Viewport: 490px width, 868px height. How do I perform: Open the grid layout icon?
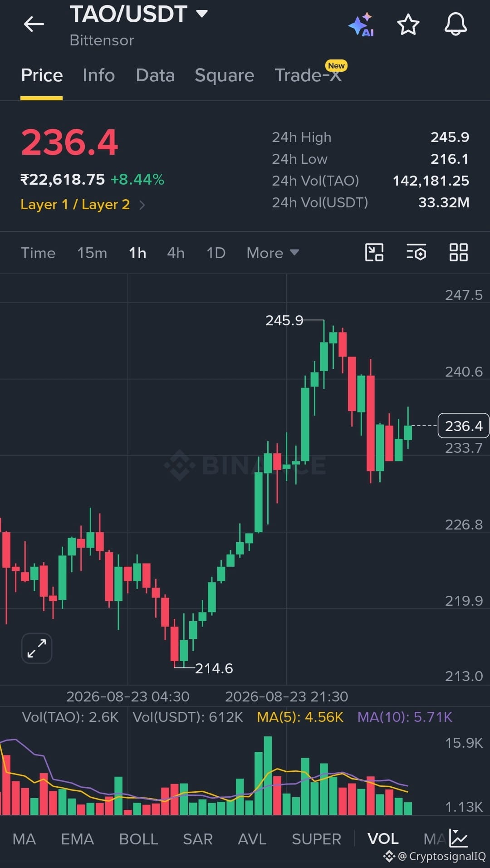coord(458,252)
